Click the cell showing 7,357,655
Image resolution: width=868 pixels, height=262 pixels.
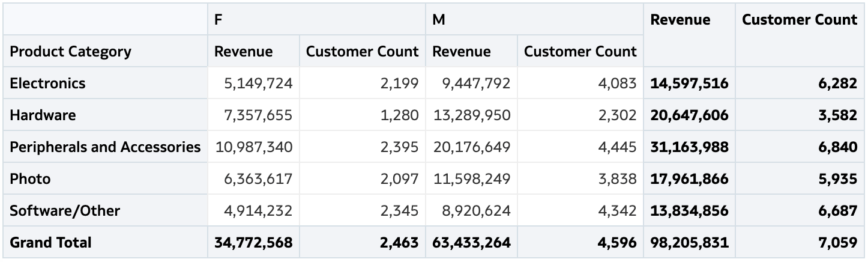click(x=253, y=115)
